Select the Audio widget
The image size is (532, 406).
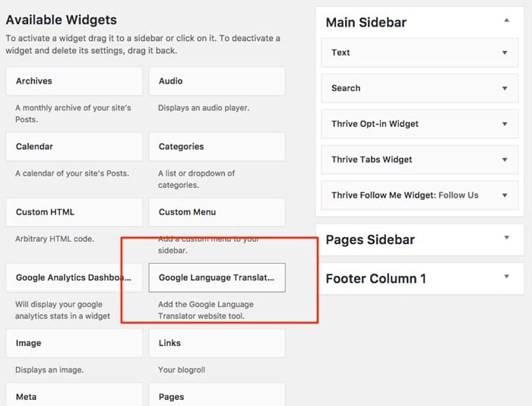[x=217, y=81]
